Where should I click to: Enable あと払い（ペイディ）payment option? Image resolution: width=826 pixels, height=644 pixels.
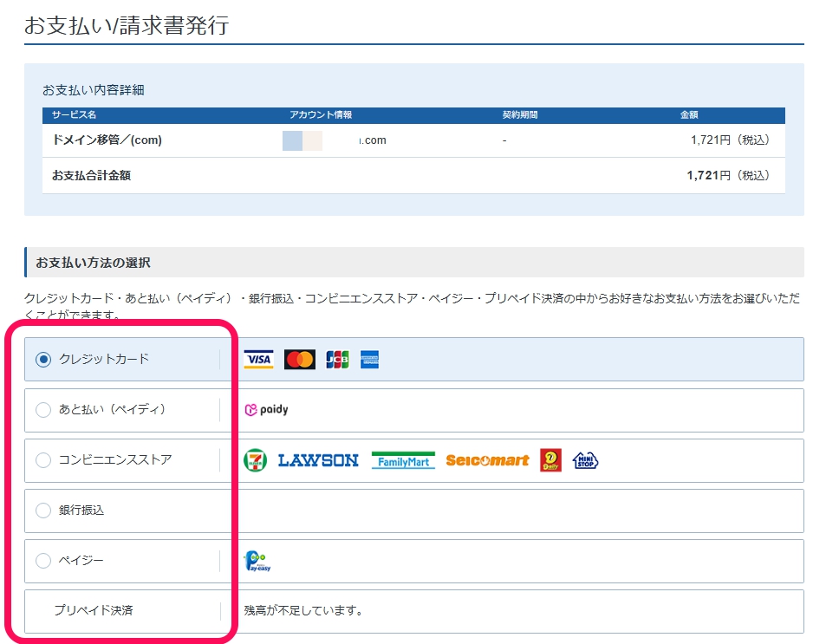[x=42, y=409]
